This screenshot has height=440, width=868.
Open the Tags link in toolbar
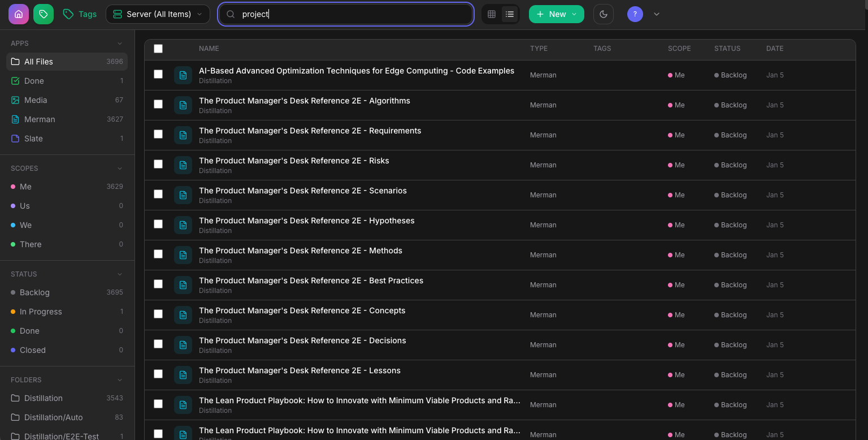pyautogui.click(x=80, y=14)
